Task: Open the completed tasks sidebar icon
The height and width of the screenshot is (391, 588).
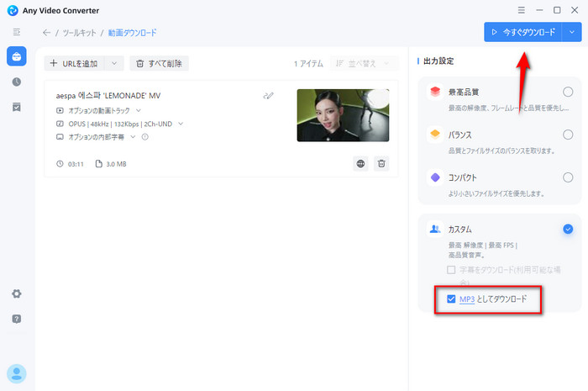Action: pyautogui.click(x=17, y=107)
